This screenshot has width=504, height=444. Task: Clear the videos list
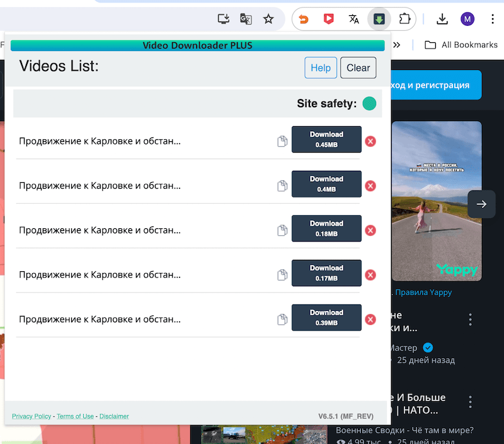pyautogui.click(x=358, y=68)
